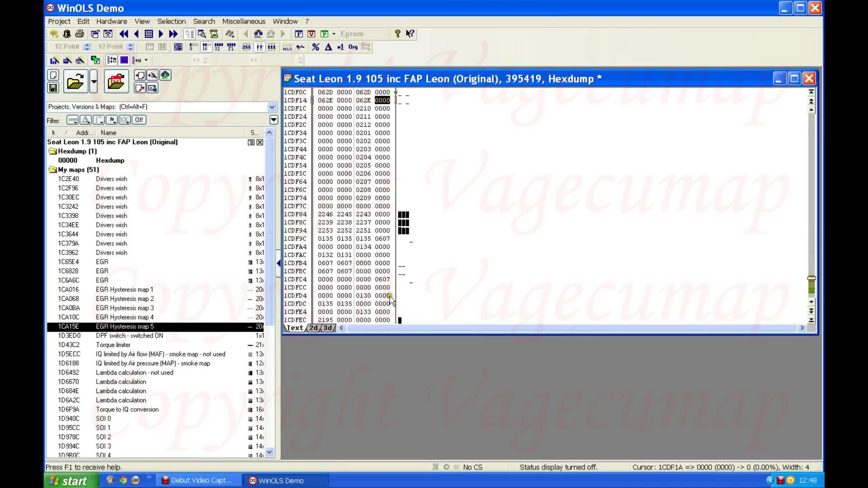
Task: Select the Torque limiter map
Action: point(113,345)
